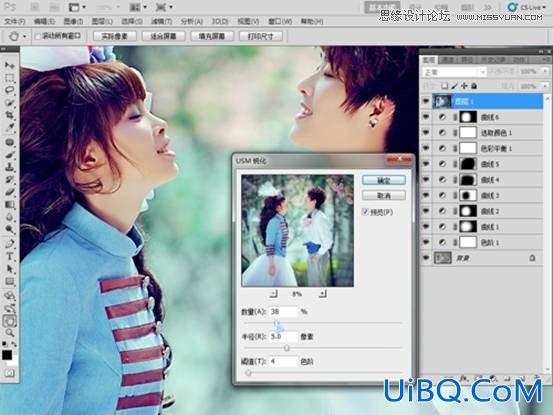Select the Lasso tool
553x415 pixels.
10,90
